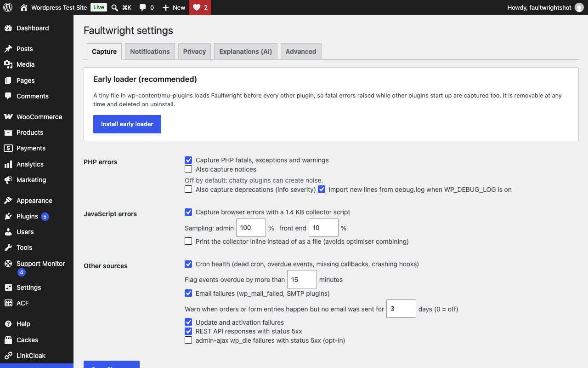Click the Plugins update count badge 5
Image resolution: width=588 pixels, height=368 pixels.
pyautogui.click(x=45, y=216)
